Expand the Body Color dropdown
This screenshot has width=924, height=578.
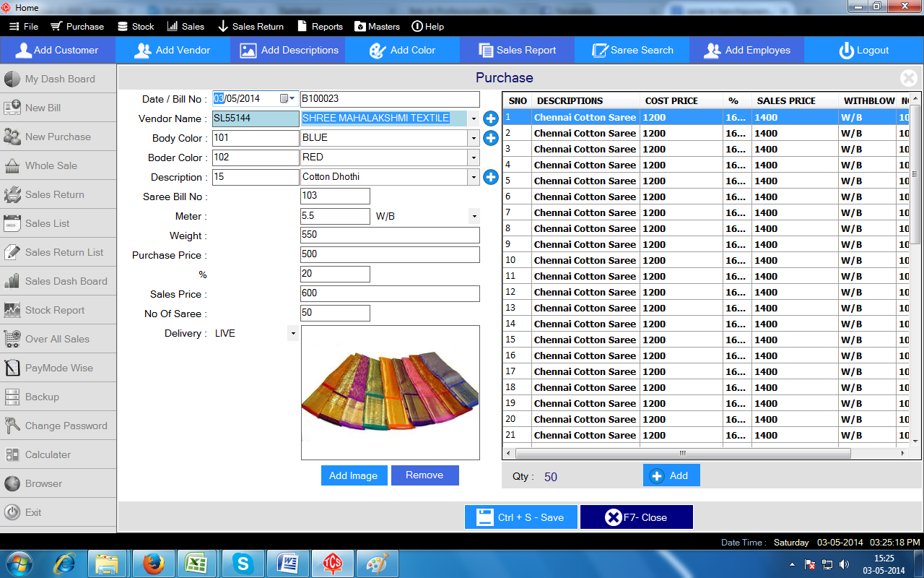(474, 138)
